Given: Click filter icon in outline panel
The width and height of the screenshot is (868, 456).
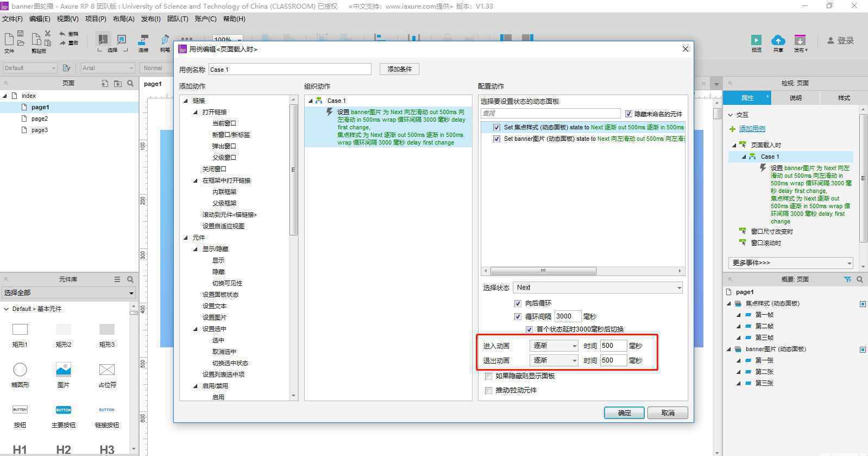Looking at the screenshot, I should click(847, 279).
